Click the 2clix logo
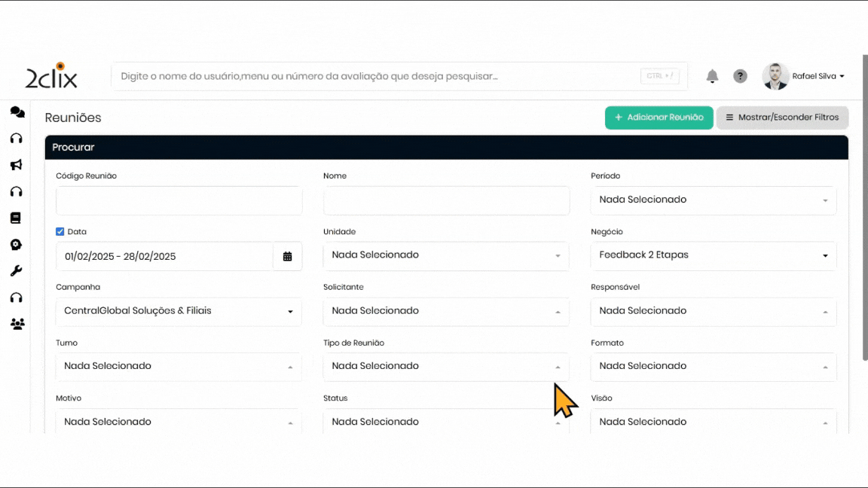The width and height of the screenshot is (868, 488). [51, 76]
